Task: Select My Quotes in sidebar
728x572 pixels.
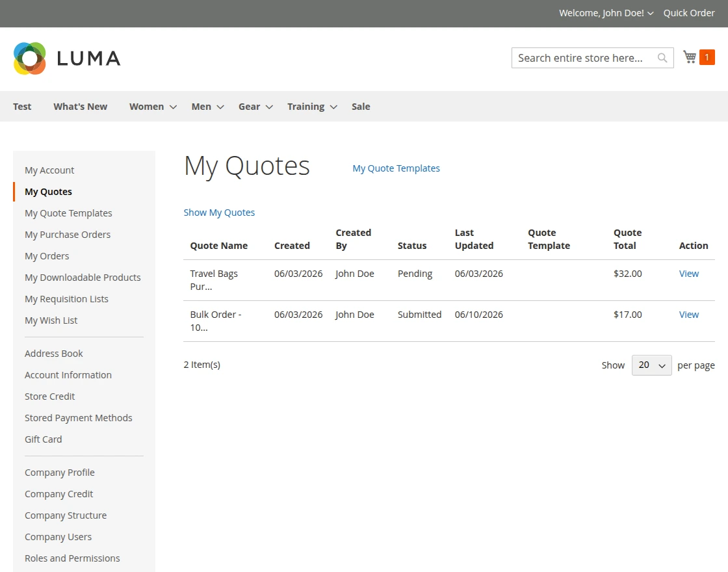Action: 48,192
